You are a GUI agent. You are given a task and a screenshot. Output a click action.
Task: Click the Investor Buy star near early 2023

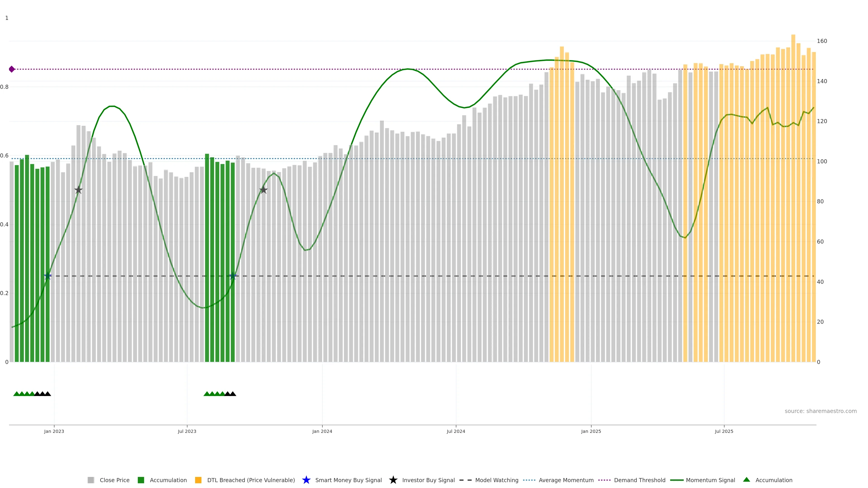(x=78, y=190)
